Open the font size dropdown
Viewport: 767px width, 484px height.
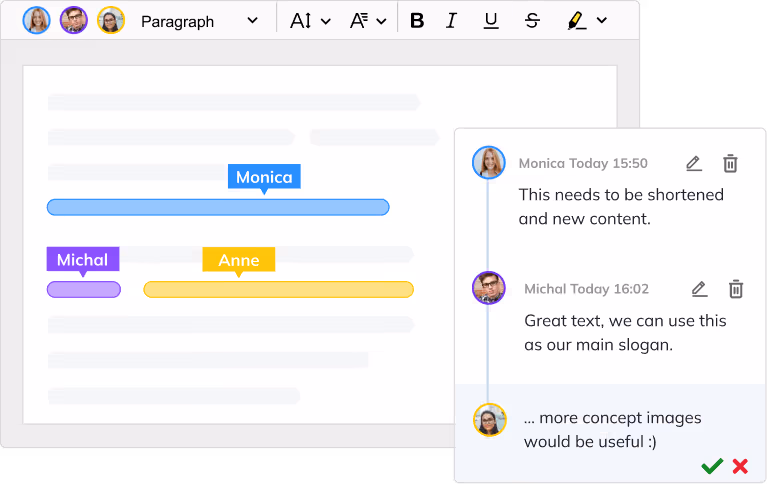click(x=310, y=21)
